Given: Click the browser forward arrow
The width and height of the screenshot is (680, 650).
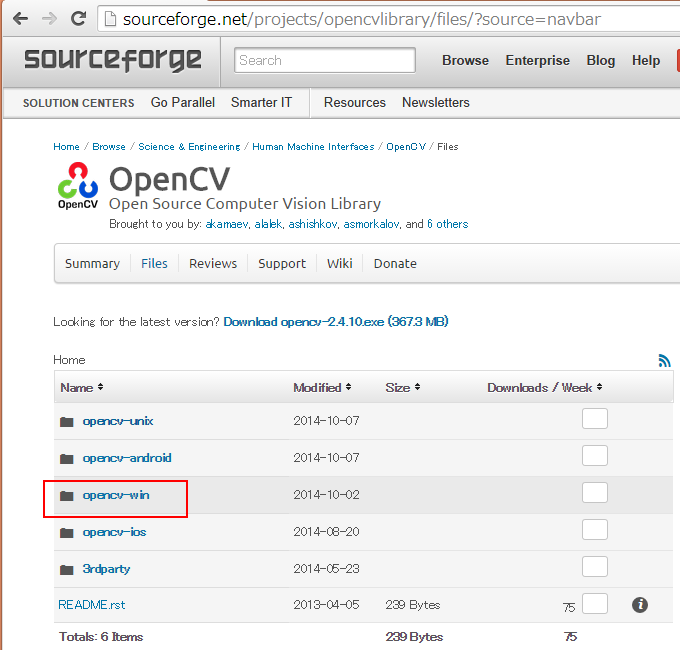Looking at the screenshot, I should coord(49,19).
